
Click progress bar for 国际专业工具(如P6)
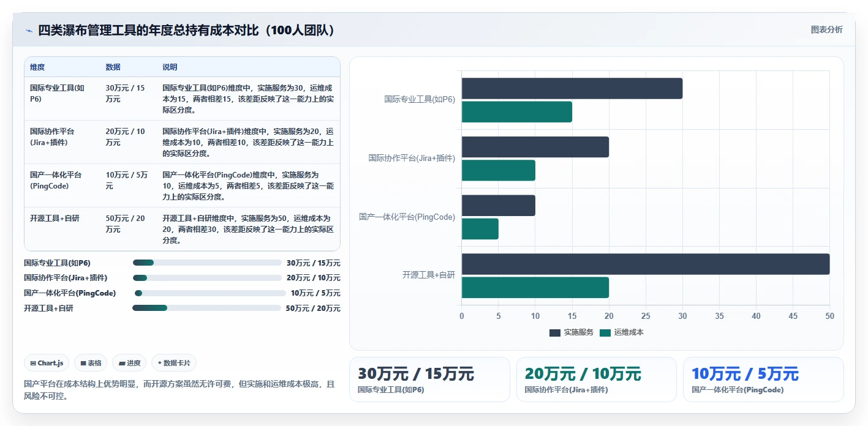207,263
